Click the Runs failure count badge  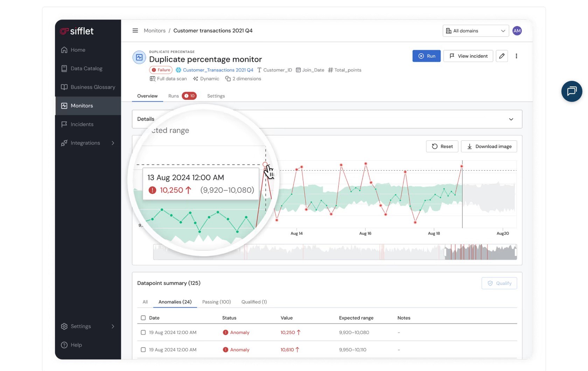tap(189, 96)
